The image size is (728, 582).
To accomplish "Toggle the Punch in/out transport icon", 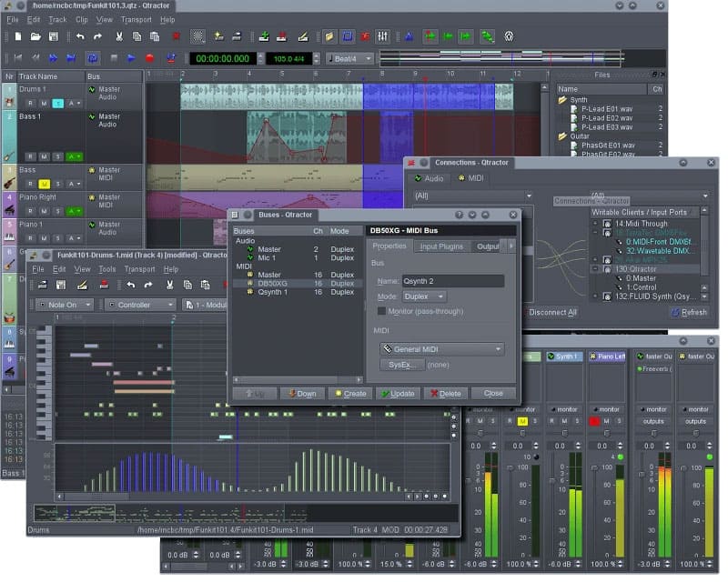I will point(171,58).
